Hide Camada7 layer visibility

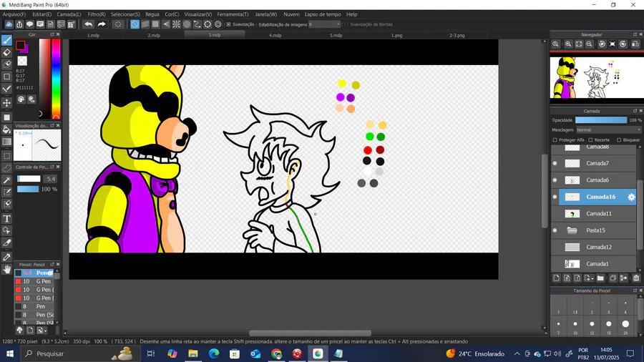pos(555,163)
